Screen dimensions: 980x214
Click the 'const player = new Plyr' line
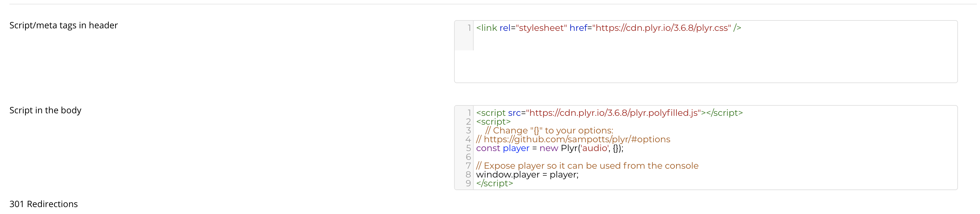(549, 148)
